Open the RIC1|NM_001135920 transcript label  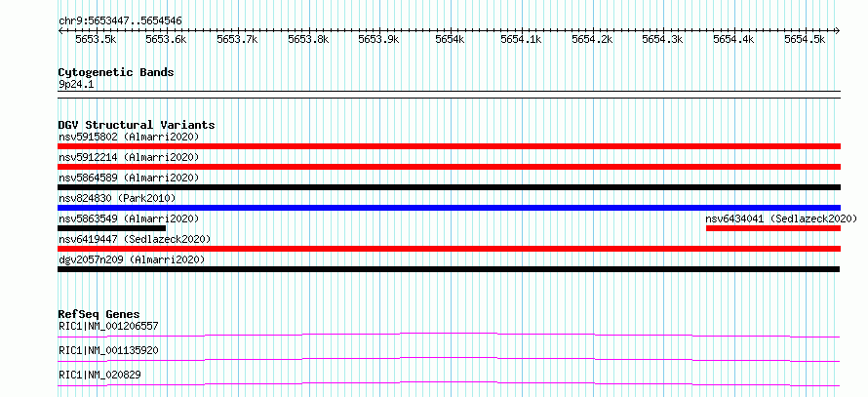(x=108, y=350)
